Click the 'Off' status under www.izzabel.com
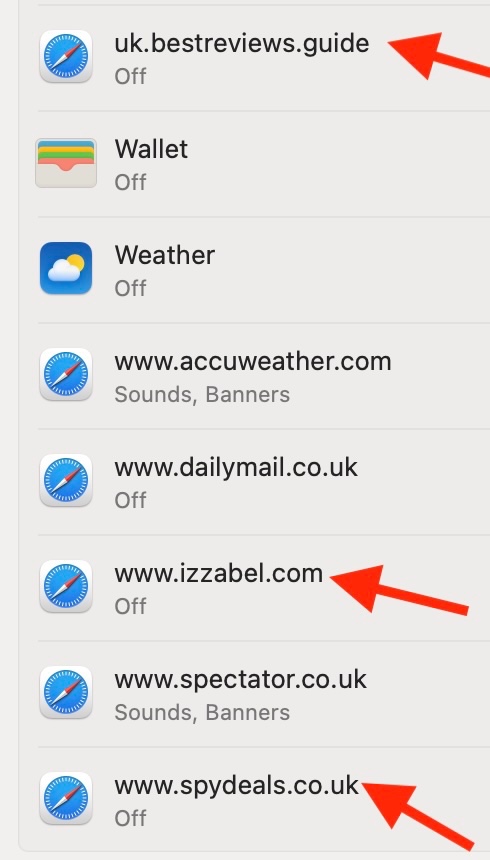Screen dimensions: 490x860 point(130,606)
